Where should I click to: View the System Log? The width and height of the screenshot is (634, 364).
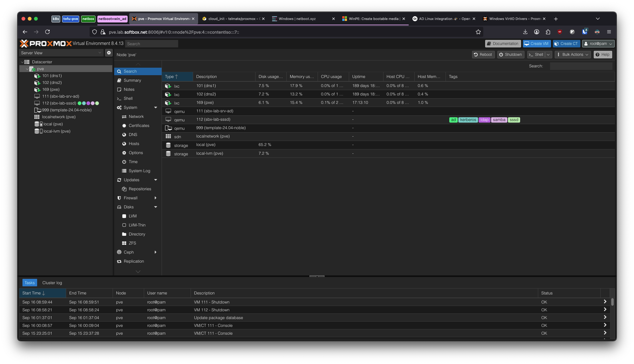pos(139,171)
